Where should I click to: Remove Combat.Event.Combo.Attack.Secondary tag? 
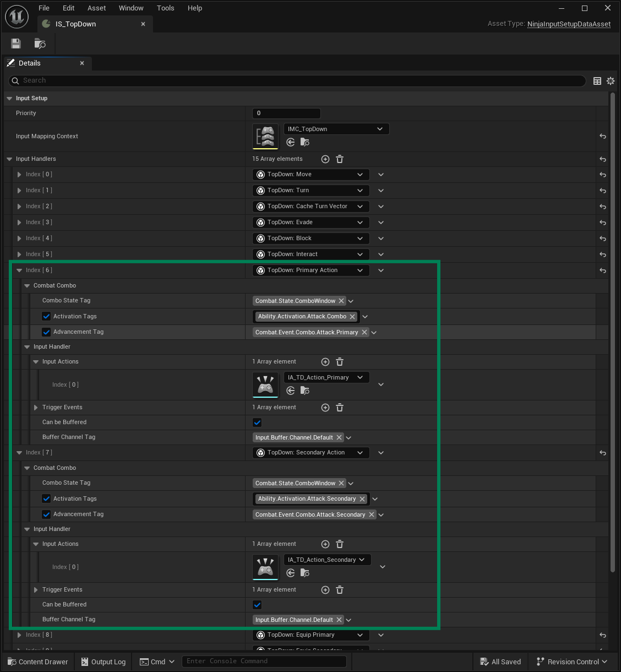point(372,514)
